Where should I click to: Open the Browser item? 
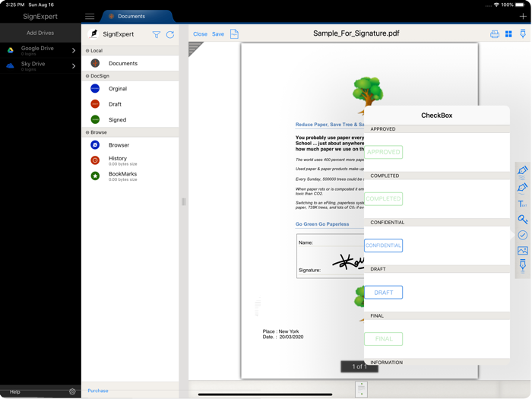click(x=130, y=145)
